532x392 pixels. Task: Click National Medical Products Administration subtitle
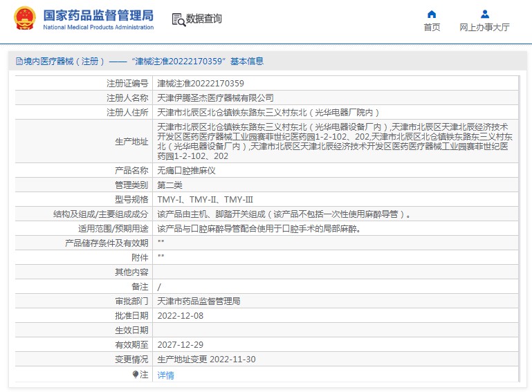click(x=98, y=27)
